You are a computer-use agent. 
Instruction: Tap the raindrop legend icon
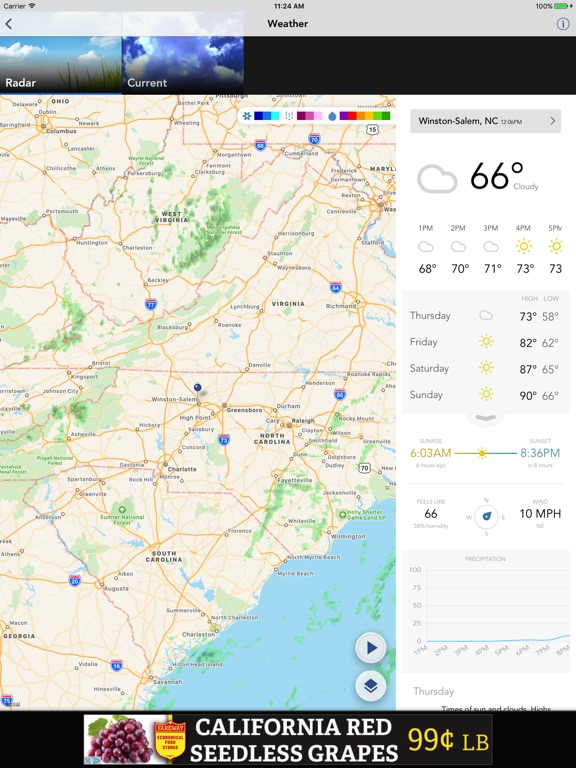pyautogui.click(x=332, y=116)
